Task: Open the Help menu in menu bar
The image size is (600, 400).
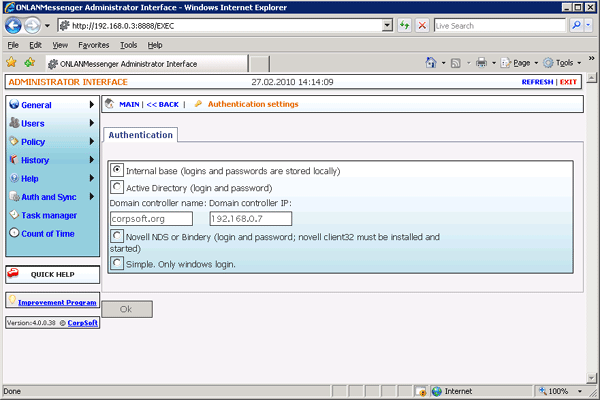Action: [x=155, y=45]
